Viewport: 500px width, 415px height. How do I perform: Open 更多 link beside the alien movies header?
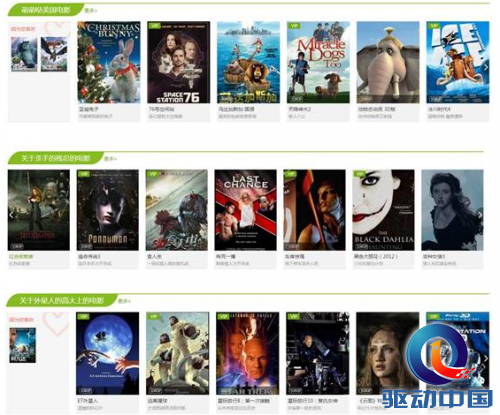(x=124, y=301)
